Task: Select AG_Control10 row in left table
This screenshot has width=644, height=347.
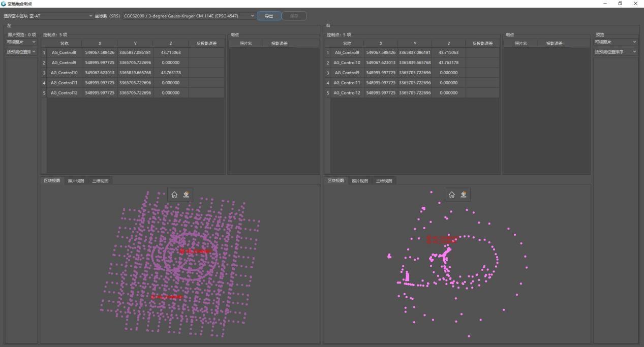Action: (x=133, y=73)
